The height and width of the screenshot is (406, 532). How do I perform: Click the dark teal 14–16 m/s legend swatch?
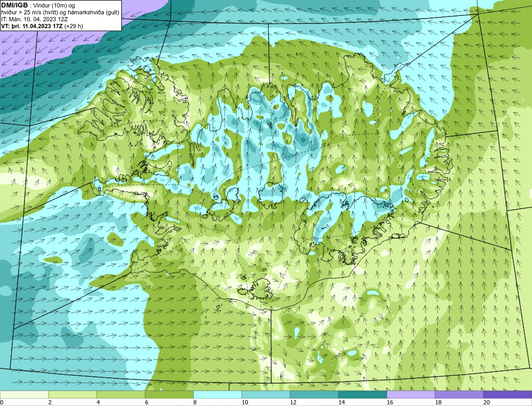coord(362,394)
